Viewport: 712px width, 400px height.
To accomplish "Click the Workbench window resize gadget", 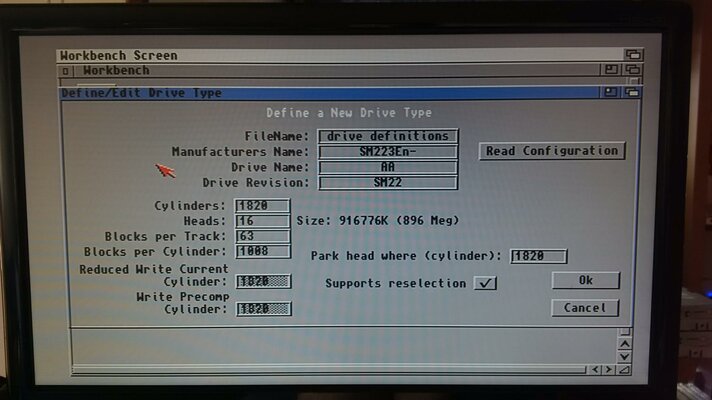I will click(x=627, y=370).
